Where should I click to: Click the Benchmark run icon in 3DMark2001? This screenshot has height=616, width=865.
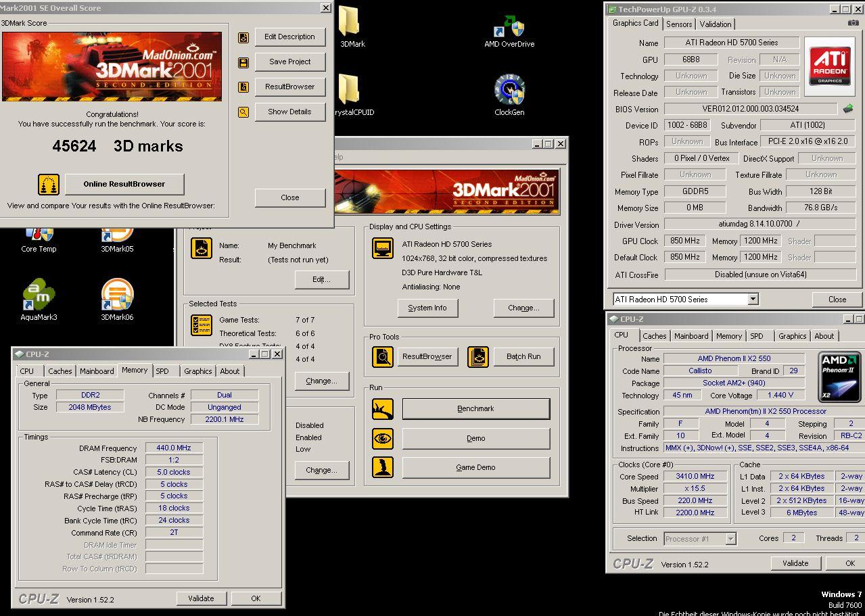tap(383, 409)
